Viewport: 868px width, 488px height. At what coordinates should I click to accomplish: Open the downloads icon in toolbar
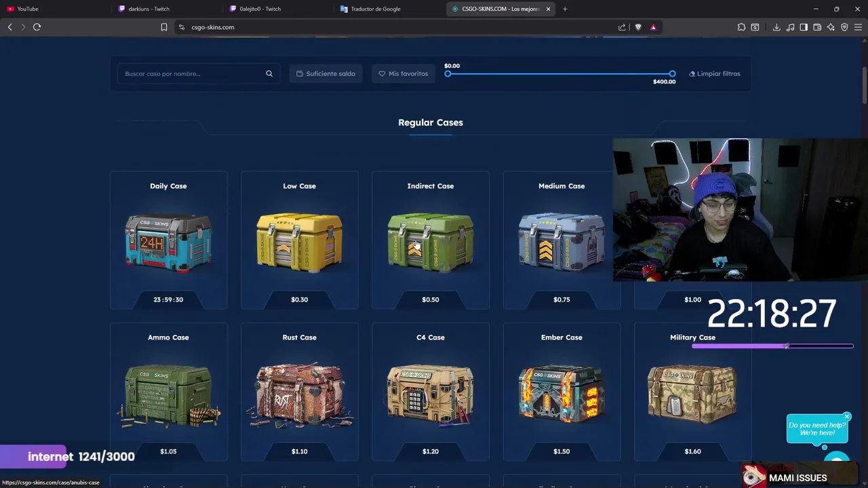pos(776,27)
